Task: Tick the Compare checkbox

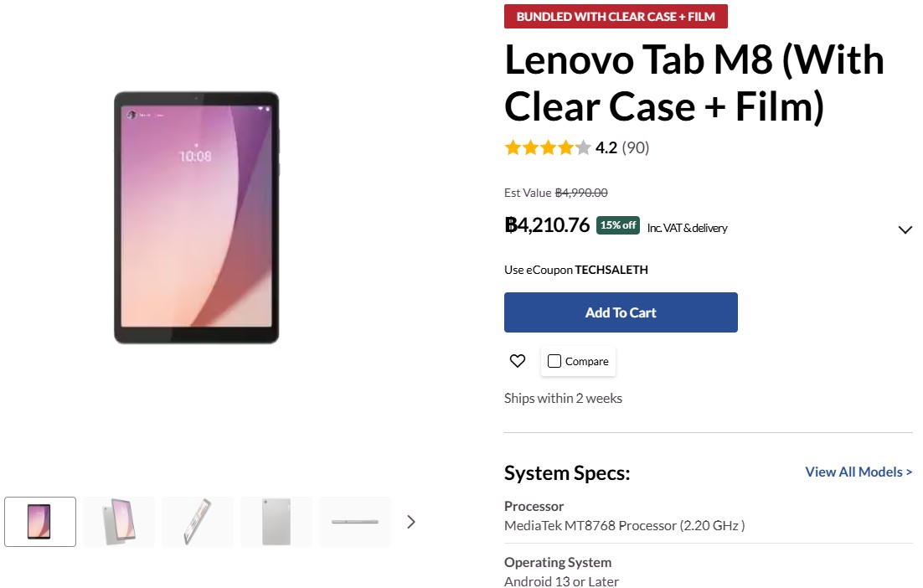Action: click(x=554, y=361)
